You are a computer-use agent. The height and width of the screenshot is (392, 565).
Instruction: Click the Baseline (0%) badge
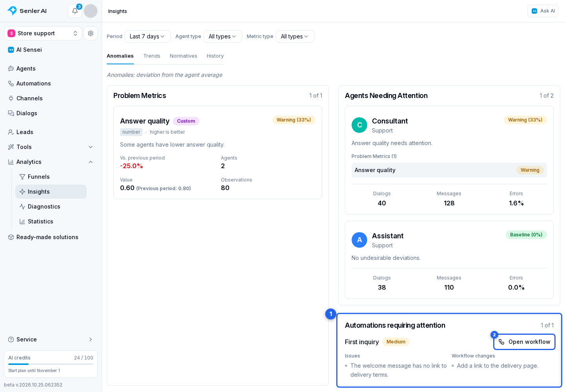point(526,235)
